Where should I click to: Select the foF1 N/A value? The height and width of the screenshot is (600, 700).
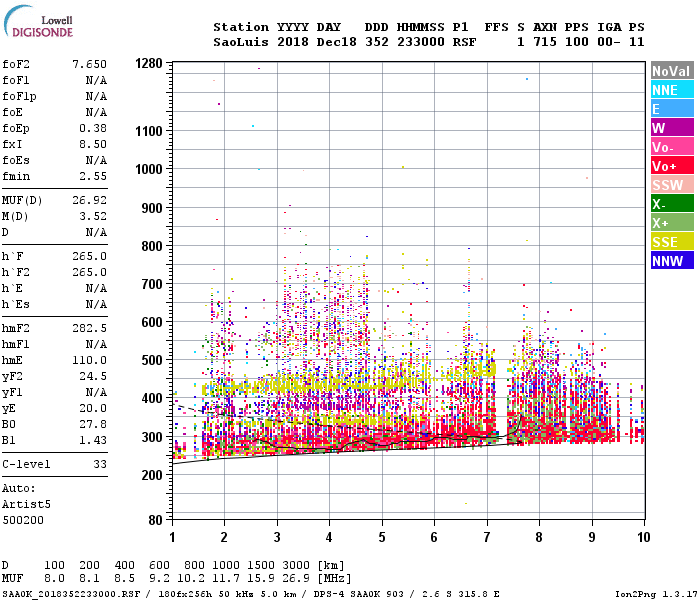[x=96, y=80]
